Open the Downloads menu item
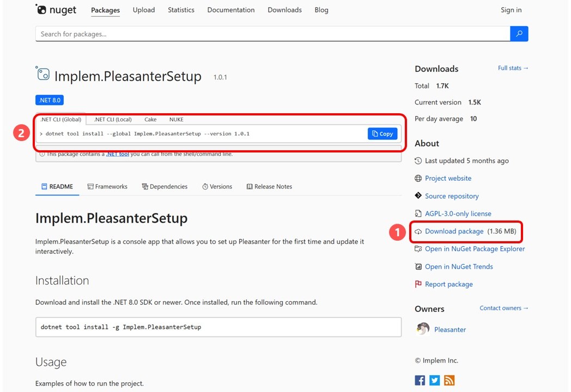The image size is (571, 392). pyautogui.click(x=284, y=10)
